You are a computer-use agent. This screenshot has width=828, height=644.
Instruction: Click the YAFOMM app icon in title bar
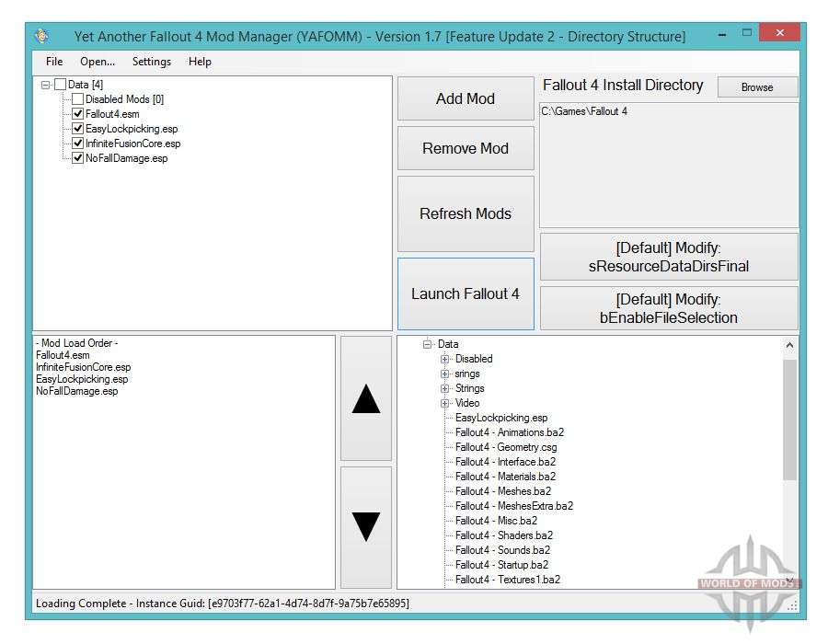coord(42,36)
